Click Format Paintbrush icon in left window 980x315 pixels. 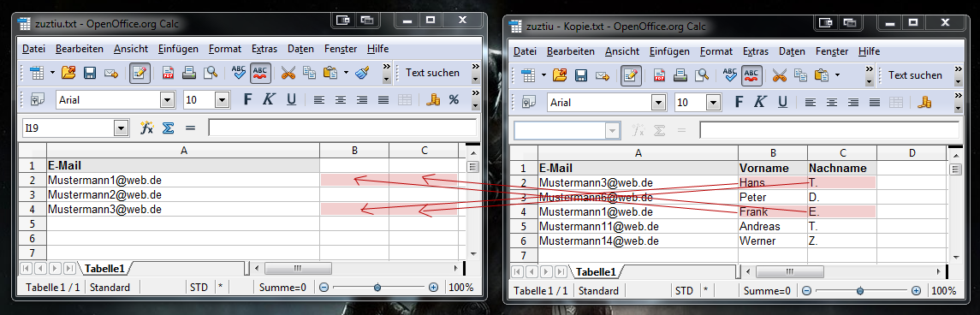tap(362, 73)
